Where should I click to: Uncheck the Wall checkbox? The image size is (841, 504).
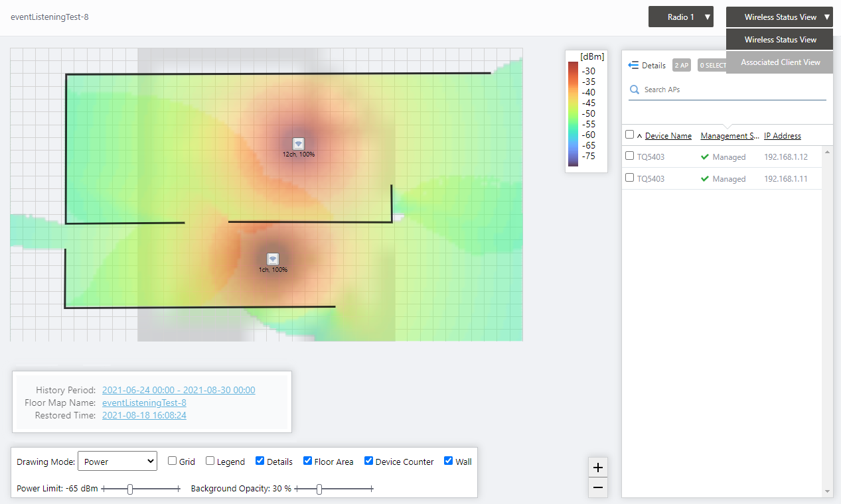pos(449,461)
